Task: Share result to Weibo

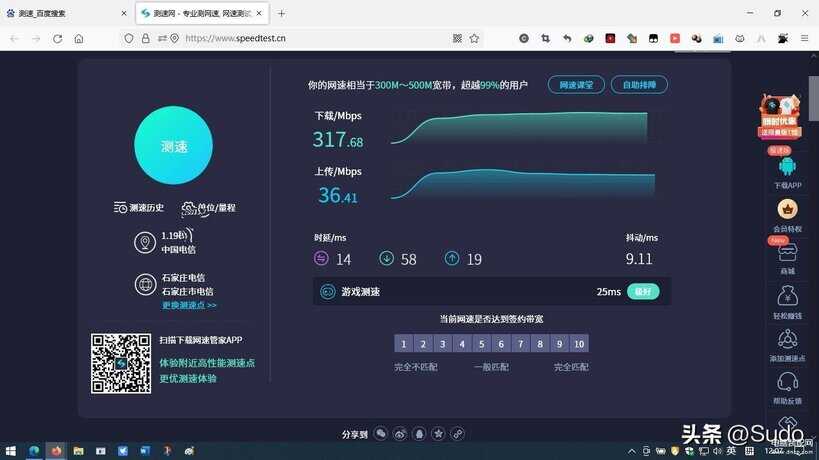Action: pyautogui.click(x=400, y=434)
